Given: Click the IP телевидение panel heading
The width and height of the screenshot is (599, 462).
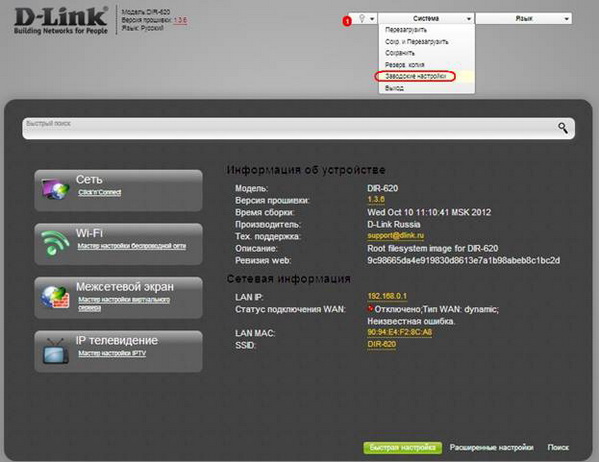Looking at the screenshot, I should [x=117, y=340].
